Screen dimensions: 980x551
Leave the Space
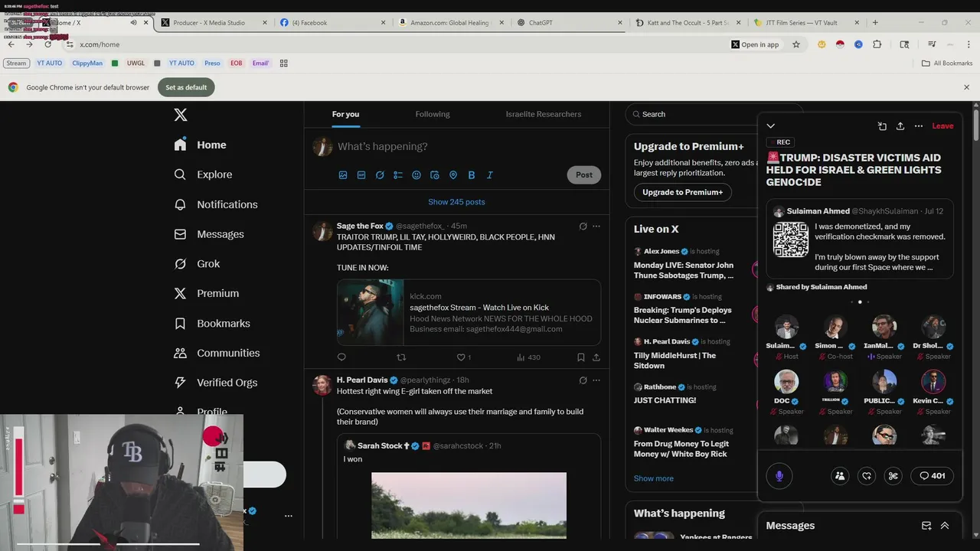tap(942, 126)
